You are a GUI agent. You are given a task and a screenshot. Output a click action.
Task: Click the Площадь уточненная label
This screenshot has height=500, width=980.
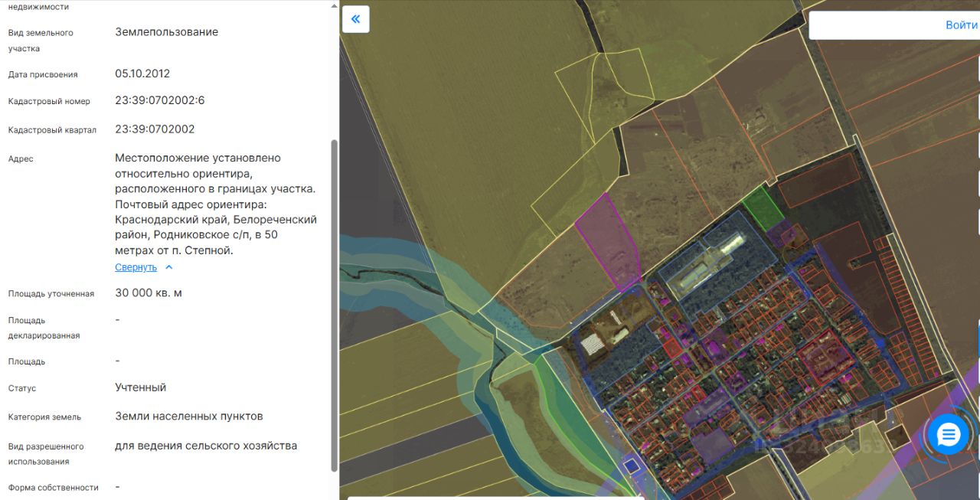[x=51, y=293]
